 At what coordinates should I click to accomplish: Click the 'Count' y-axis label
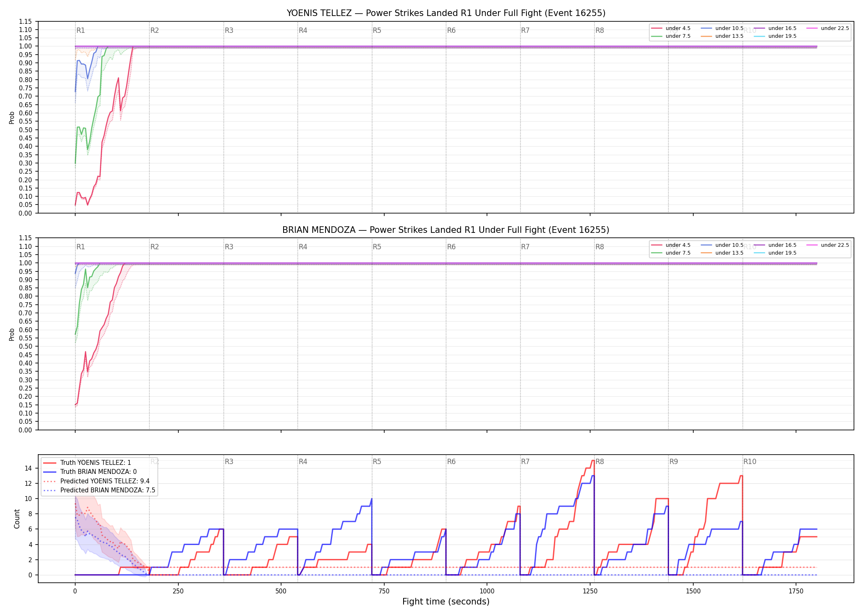click(x=17, y=519)
